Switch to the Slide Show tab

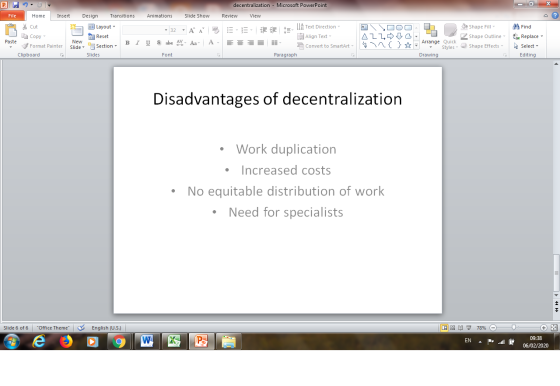(x=197, y=16)
